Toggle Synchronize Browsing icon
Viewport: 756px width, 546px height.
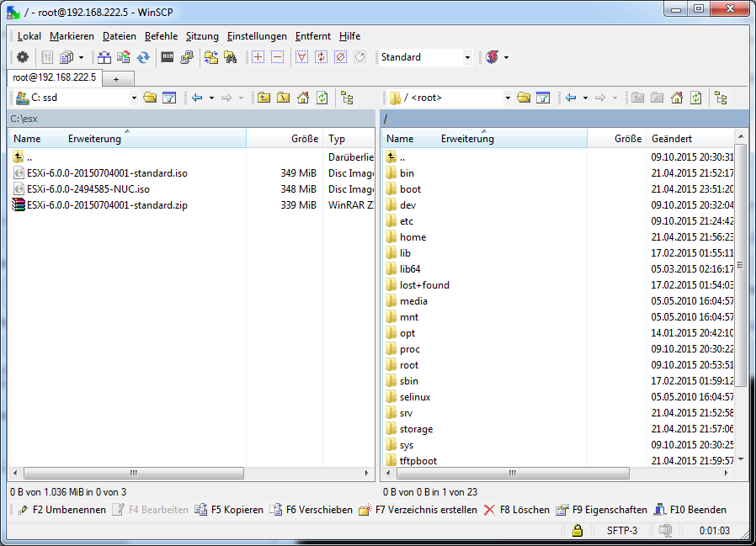click(x=211, y=57)
